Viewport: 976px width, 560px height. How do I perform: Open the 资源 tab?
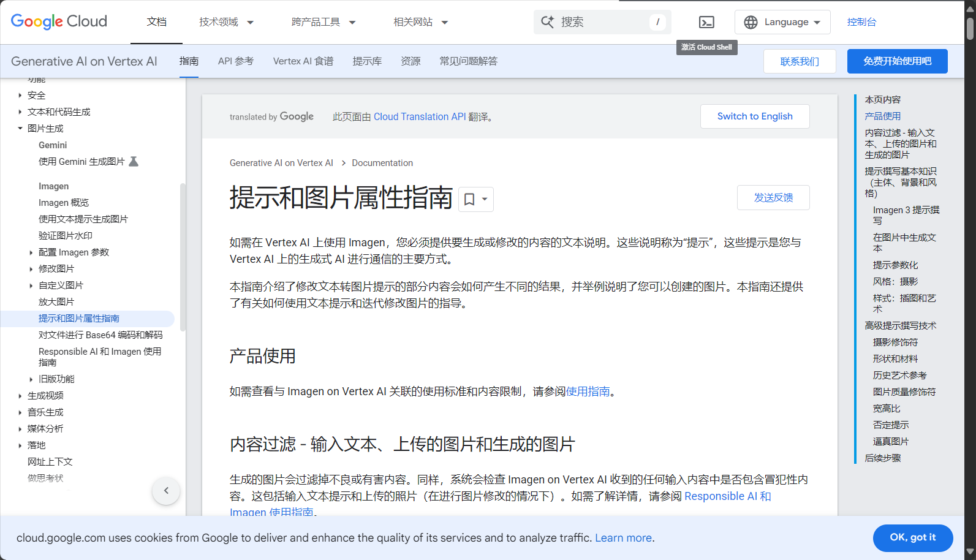click(410, 61)
